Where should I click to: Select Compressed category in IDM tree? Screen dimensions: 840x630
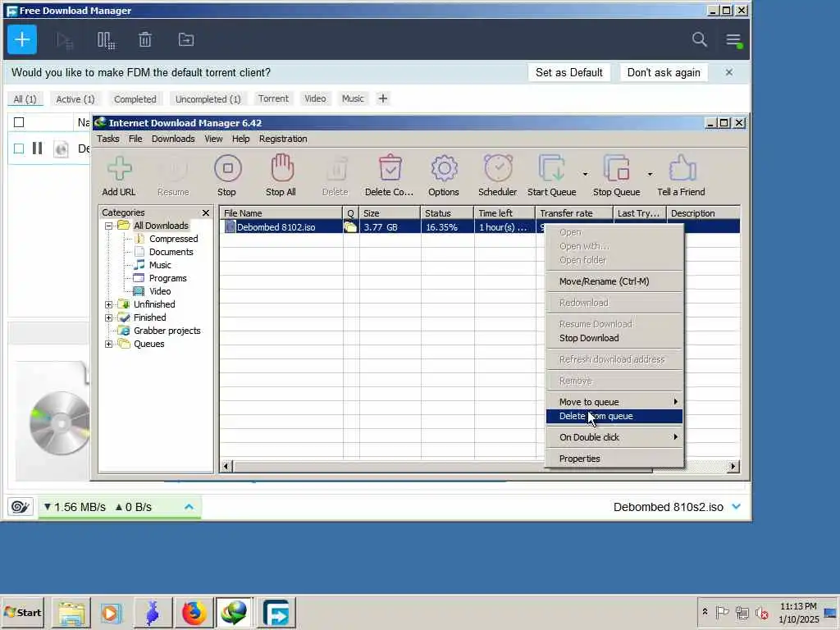click(x=173, y=239)
